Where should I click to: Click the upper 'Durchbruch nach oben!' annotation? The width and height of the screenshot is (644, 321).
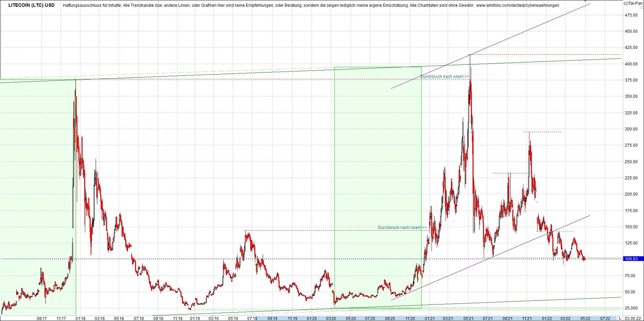(444, 77)
